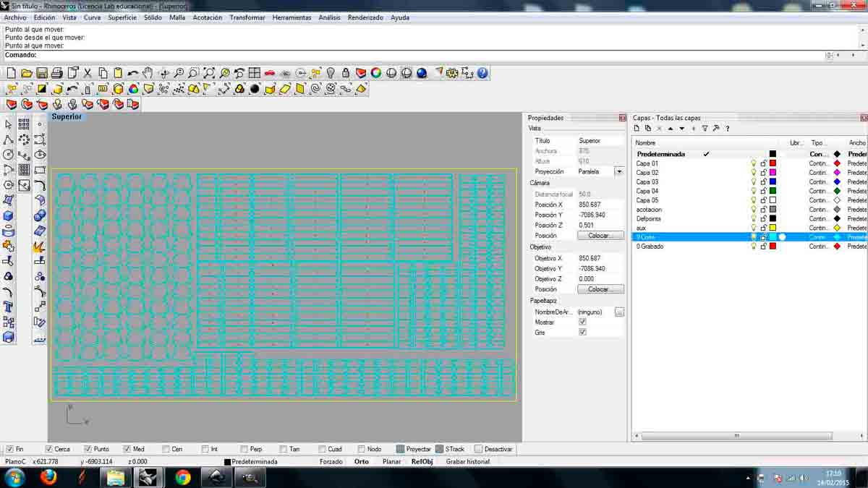Select the Polyline tool in left toolbar
Image resolution: width=868 pixels, height=488 pixels.
click(9, 140)
